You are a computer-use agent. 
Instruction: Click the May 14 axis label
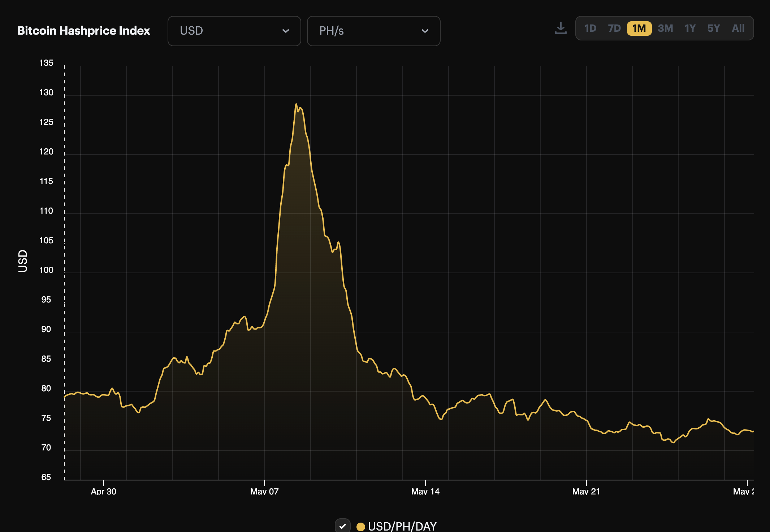(x=425, y=491)
